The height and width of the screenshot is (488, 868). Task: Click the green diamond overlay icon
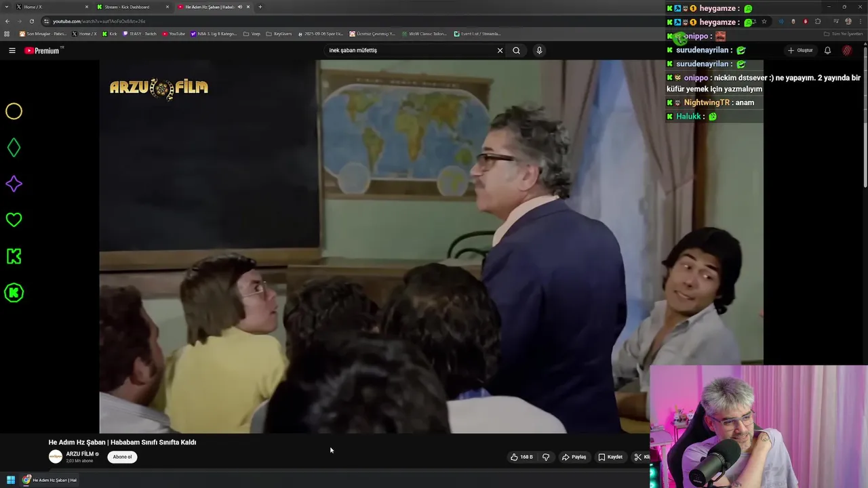14,148
